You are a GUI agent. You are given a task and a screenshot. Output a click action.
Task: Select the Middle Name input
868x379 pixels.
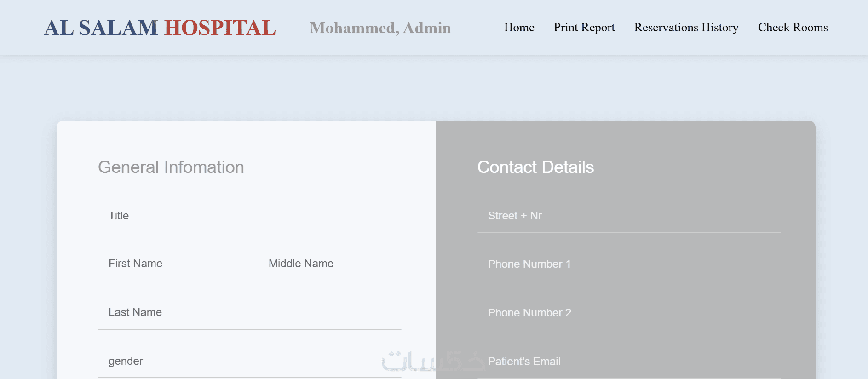point(329,264)
